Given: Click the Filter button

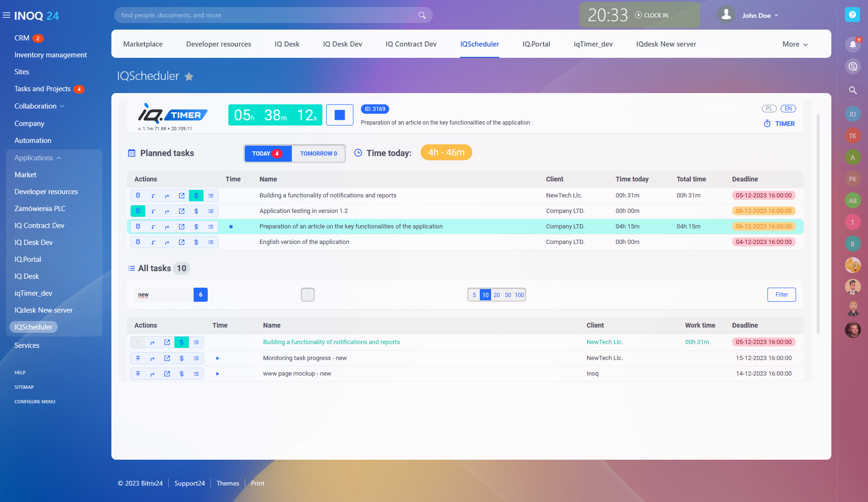Looking at the screenshot, I should [782, 295].
